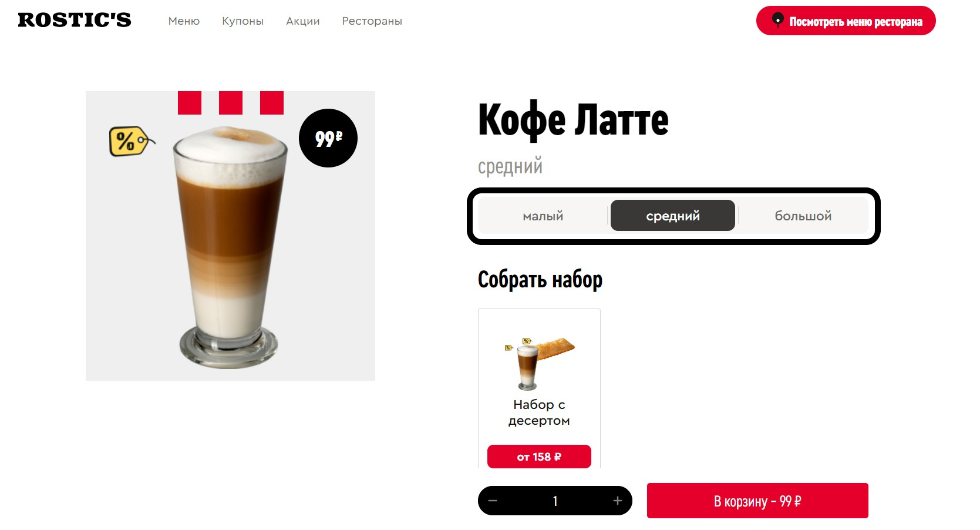This screenshot has height=530, width=980.
Task: Go to the Акции page
Action: [x=303, y=21]
